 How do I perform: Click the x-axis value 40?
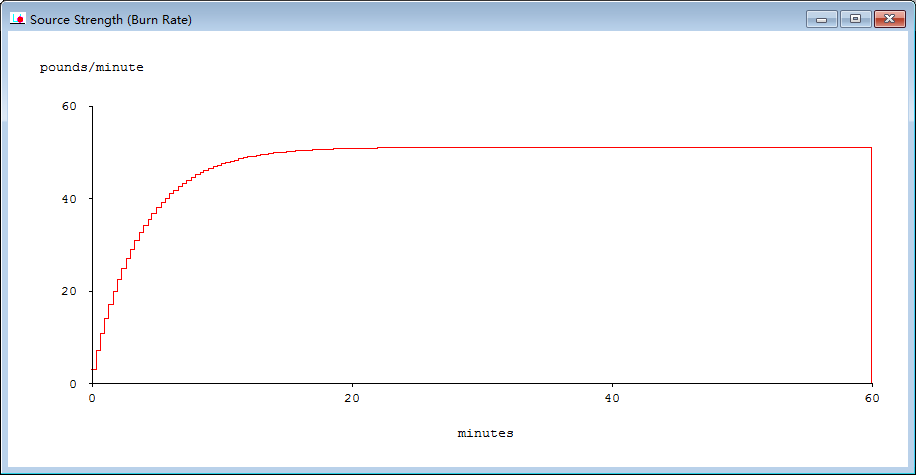(612, 398)
